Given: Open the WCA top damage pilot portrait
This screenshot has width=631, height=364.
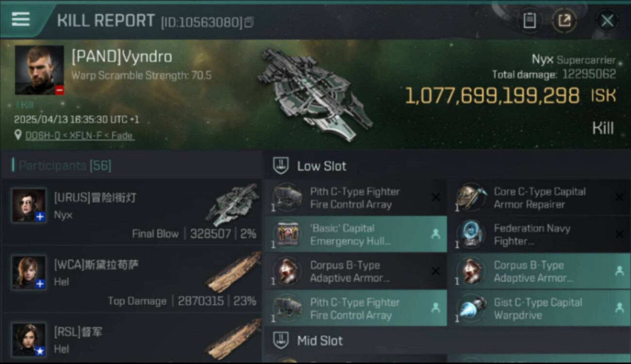Looking at the screenshot, I should [x=29, y=272].
